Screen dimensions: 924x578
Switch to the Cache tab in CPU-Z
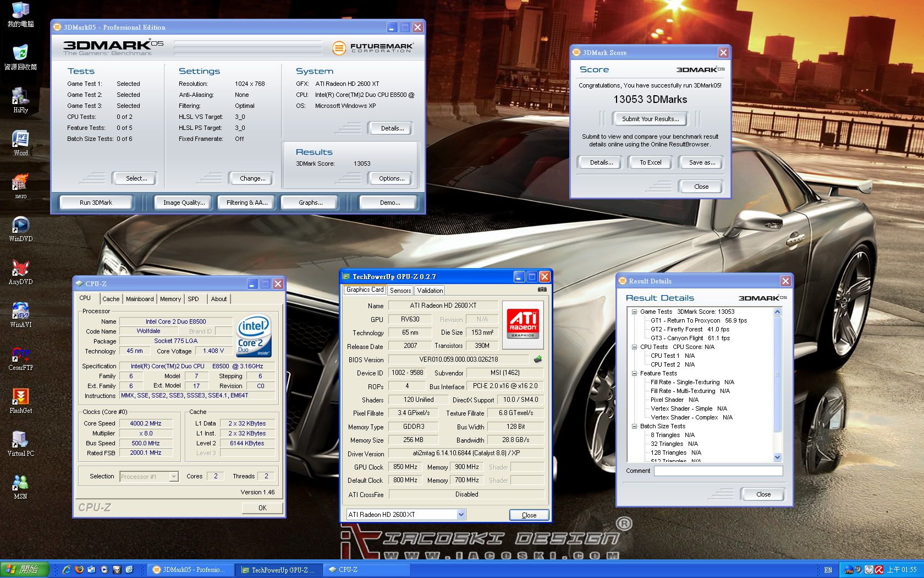pyautogui.click(x=111, y=299)
